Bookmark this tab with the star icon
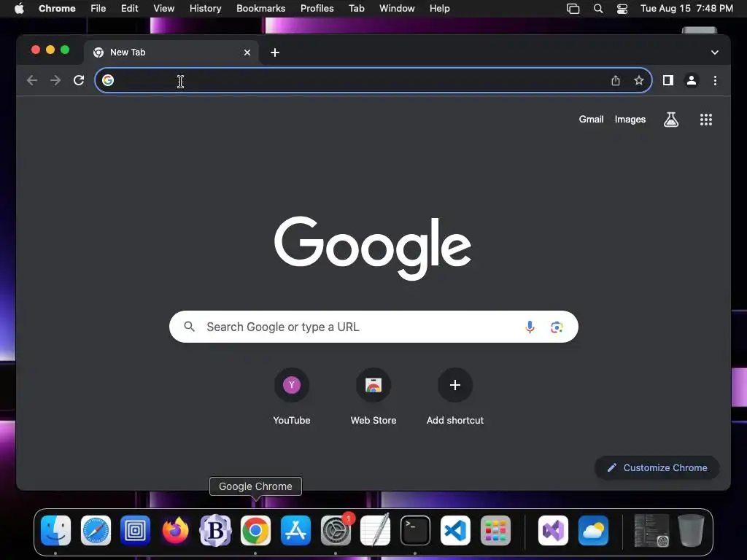 point(639,80)
